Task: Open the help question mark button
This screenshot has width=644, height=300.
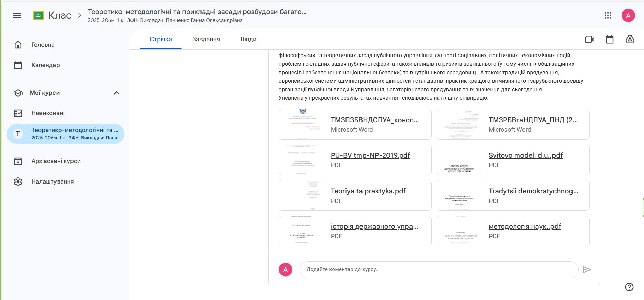Action: 629,287
